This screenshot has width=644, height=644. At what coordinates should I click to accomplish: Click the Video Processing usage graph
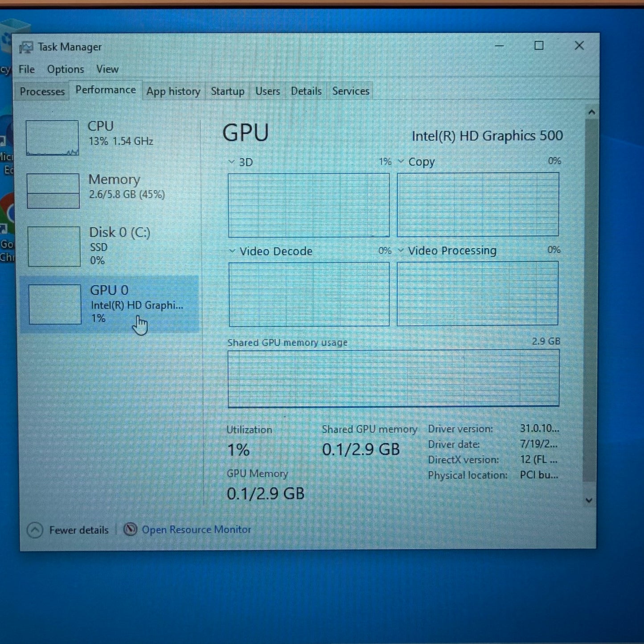477,293
